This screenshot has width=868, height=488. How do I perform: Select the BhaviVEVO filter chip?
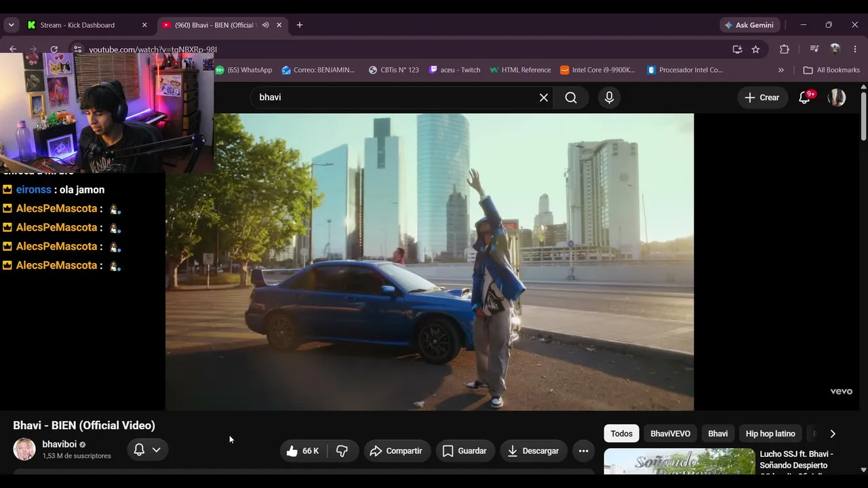(x=670, y=434)
